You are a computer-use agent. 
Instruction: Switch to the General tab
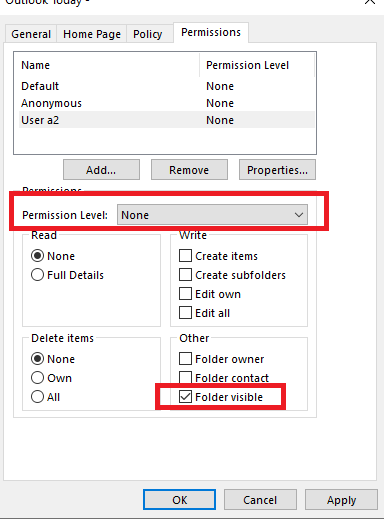[x=31, y=34]
